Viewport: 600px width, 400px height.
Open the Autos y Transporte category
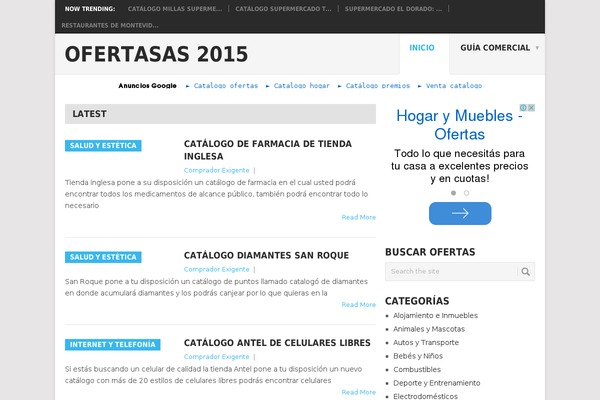[x=426, y=343]
